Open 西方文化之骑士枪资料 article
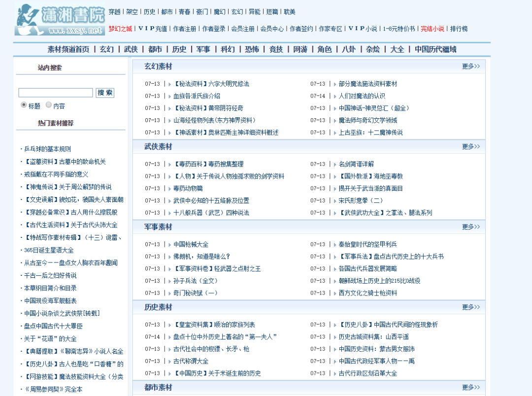532x396 pixels. point(368,293)
